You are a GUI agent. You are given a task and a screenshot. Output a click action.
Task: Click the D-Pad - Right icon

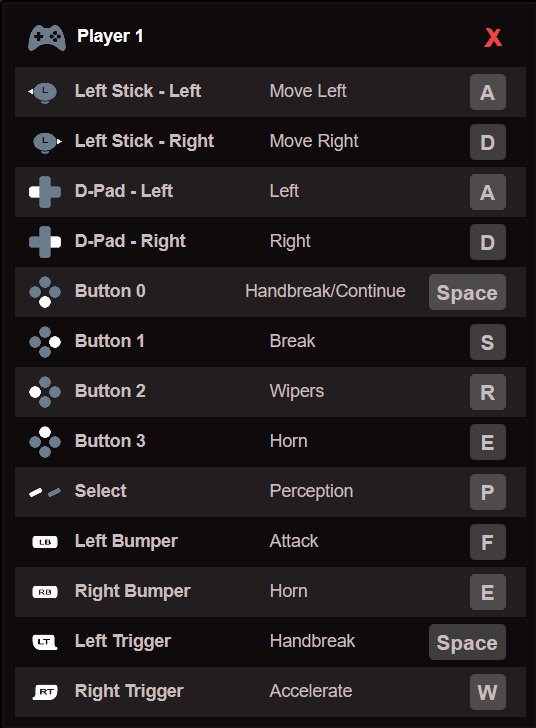[x=45, y=242]
